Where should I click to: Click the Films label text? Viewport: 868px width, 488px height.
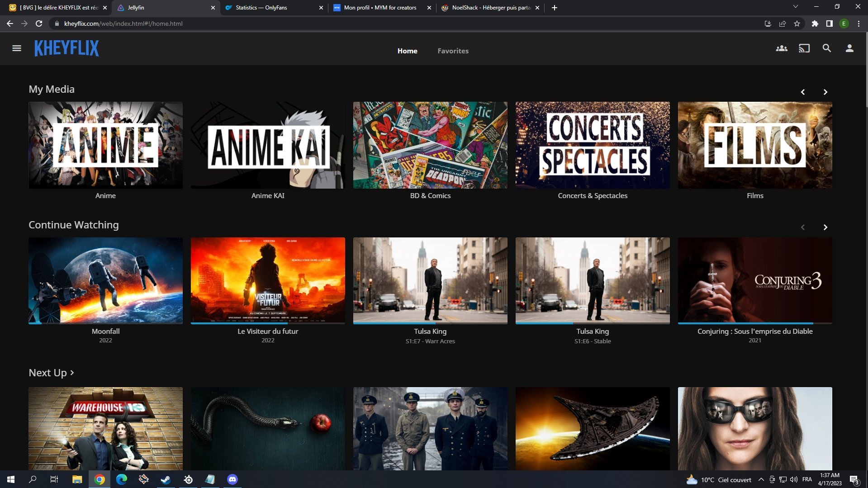coord(755,195)
